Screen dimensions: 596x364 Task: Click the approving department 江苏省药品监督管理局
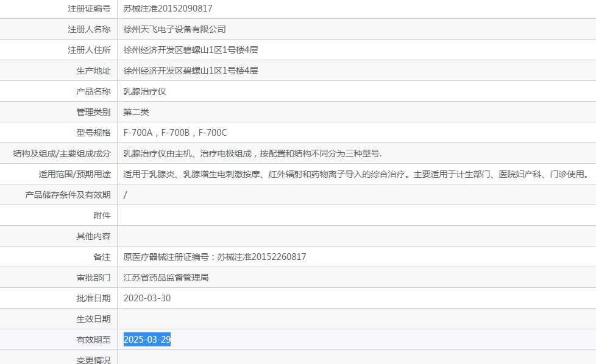(166, 278)
